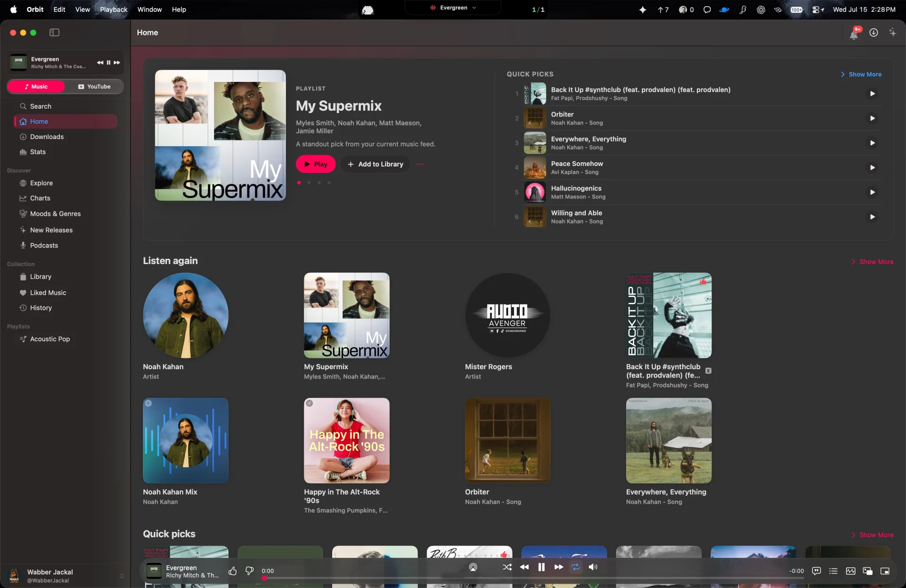906x588 pixels.
Task: Mute volume in the player bar
Action: coord(593,567)
